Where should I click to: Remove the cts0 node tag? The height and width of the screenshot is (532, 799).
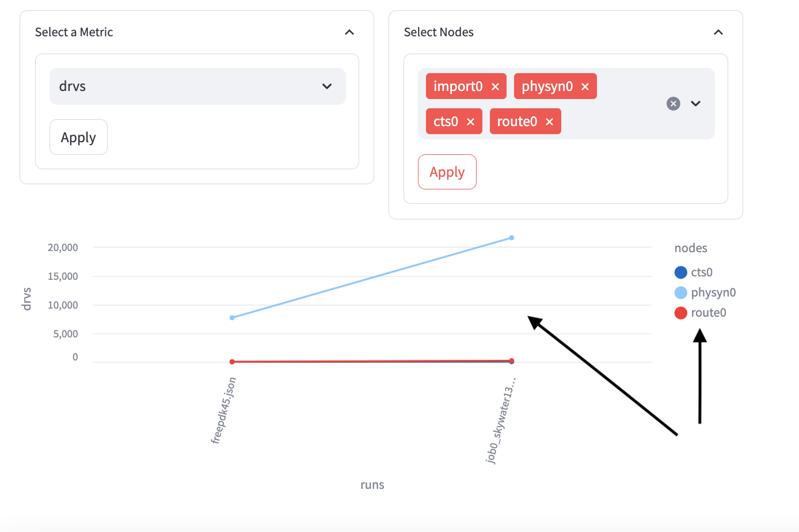pyautogui.click(x=470, y=121)
